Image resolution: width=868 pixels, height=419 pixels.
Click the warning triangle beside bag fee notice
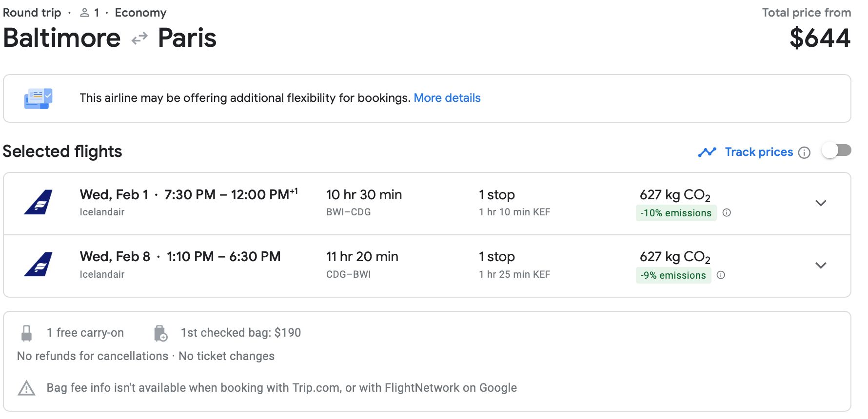tap(26, 388)
